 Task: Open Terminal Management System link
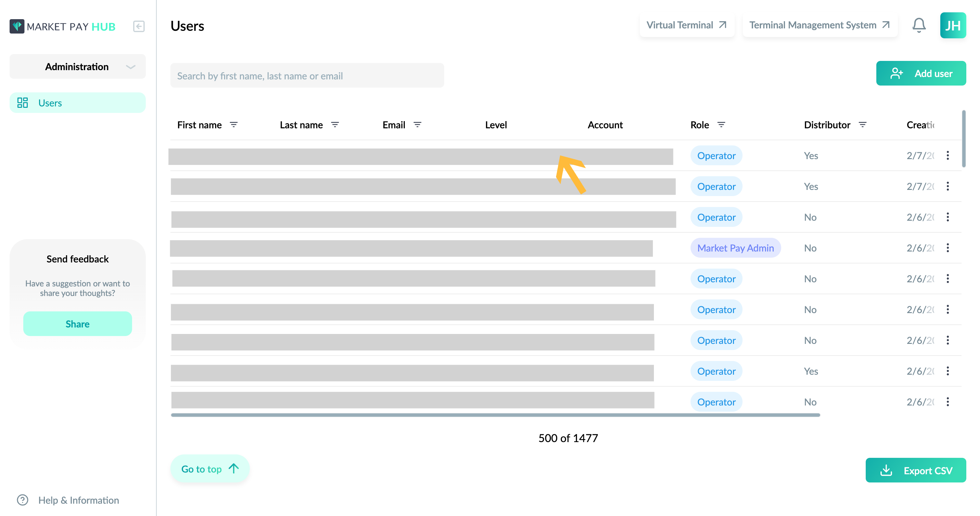820,25
